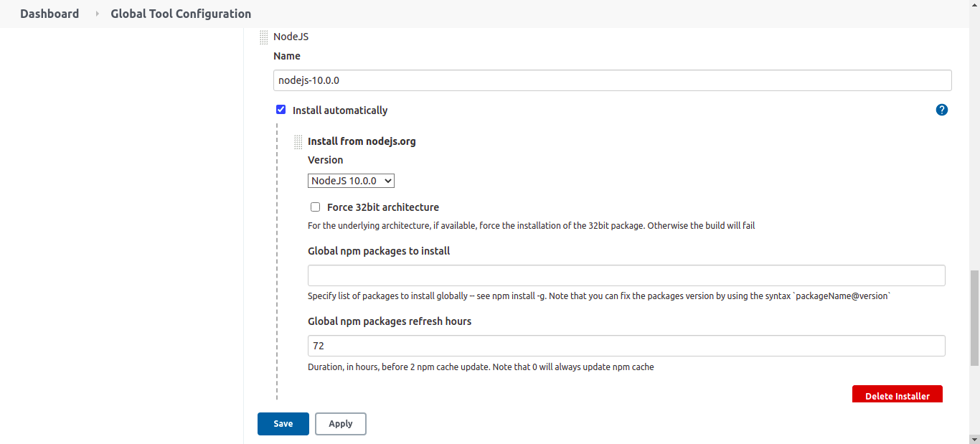Save the tool configuration
Image resolution: width=980 pixels, height=444 pixels.
(283, 424)
